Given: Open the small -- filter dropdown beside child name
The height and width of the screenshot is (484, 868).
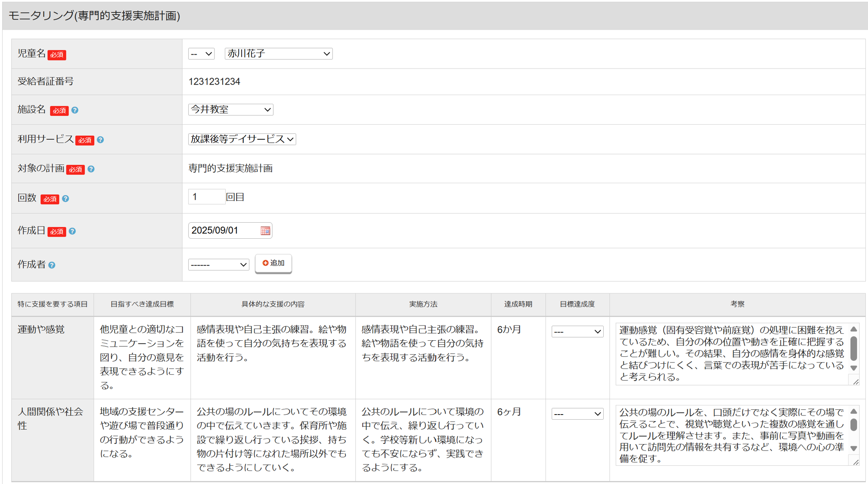Looking at the screenshot, I should coord(201,54).
